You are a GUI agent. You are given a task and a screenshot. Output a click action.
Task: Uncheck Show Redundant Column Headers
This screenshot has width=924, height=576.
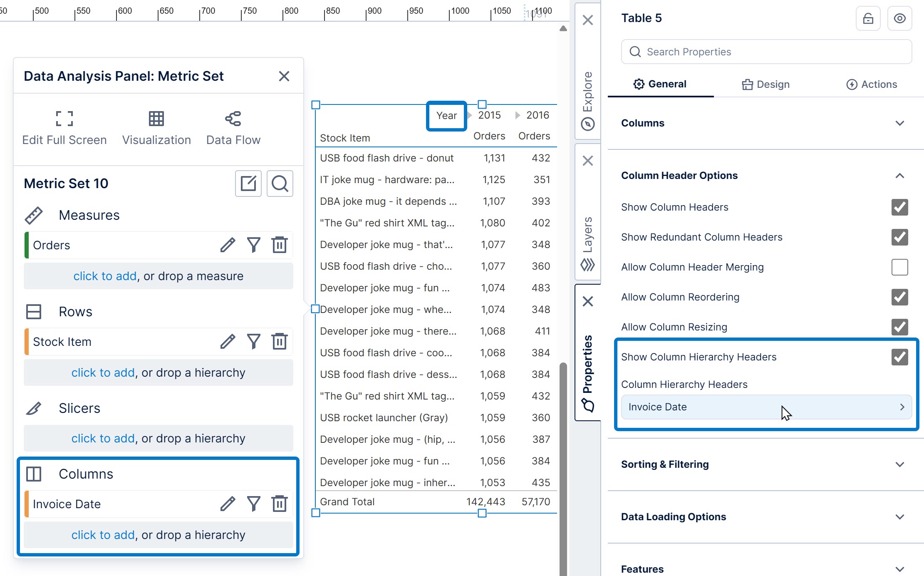click(x=899, y=237)
